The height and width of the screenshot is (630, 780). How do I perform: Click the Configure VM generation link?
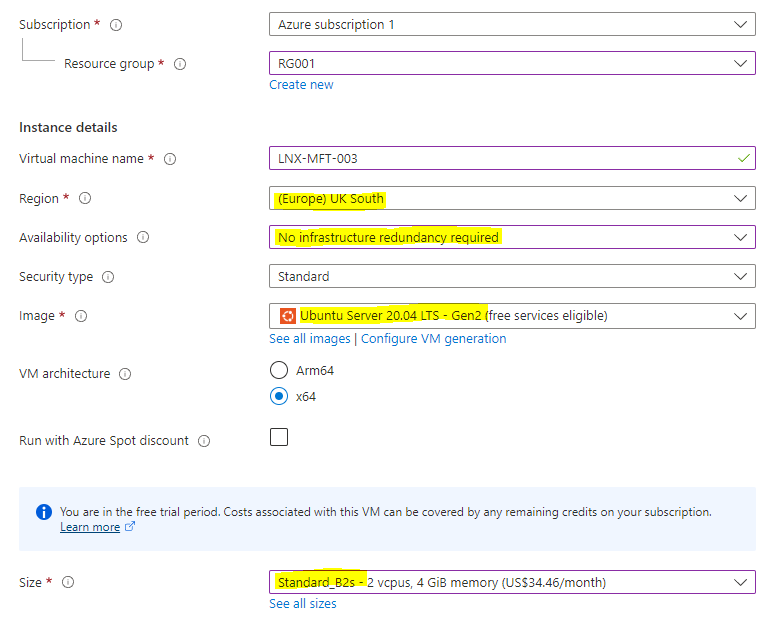433,339
